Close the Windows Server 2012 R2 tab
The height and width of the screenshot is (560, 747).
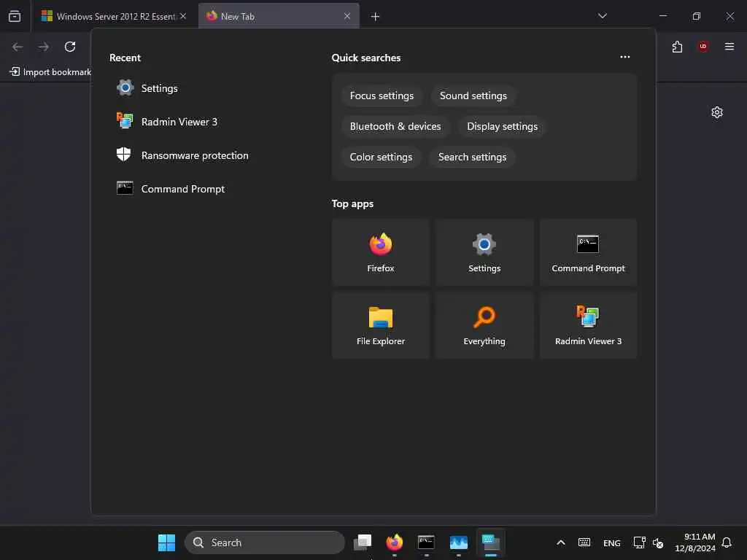click(x=183, y=16)
